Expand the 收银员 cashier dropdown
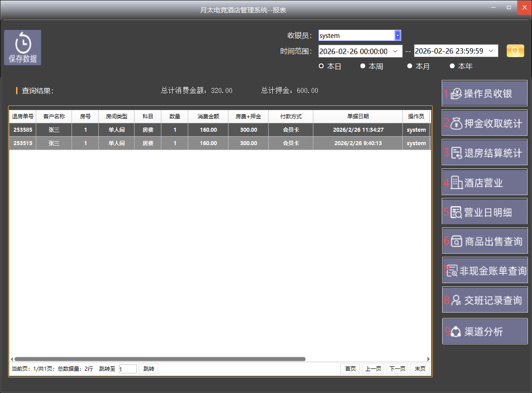 397,36
